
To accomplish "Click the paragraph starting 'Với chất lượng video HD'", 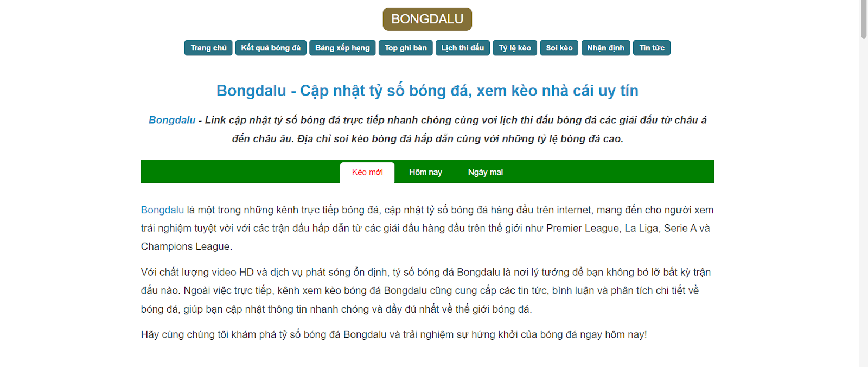I will pyautogui.click(x=427, y=290).
